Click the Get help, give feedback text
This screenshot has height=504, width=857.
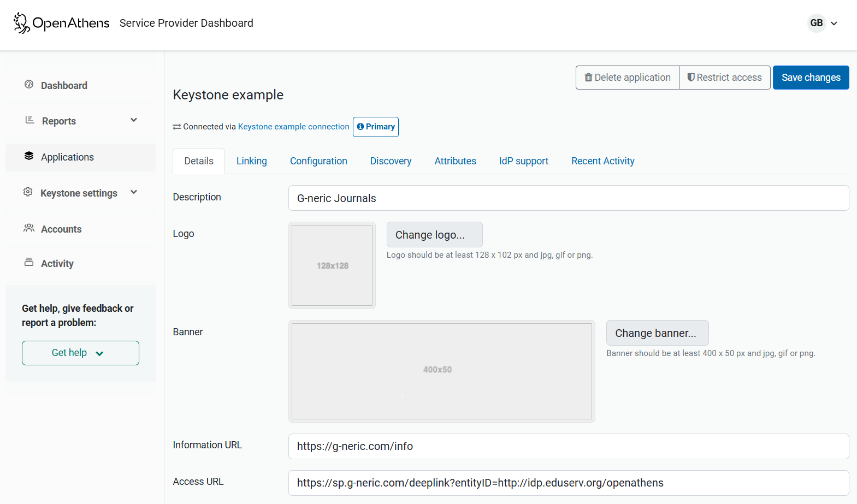[x=78, y=316]
